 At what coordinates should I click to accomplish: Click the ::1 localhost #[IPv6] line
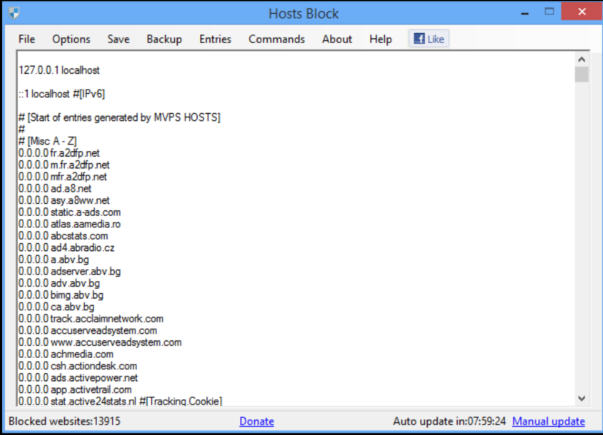(62, 94)
